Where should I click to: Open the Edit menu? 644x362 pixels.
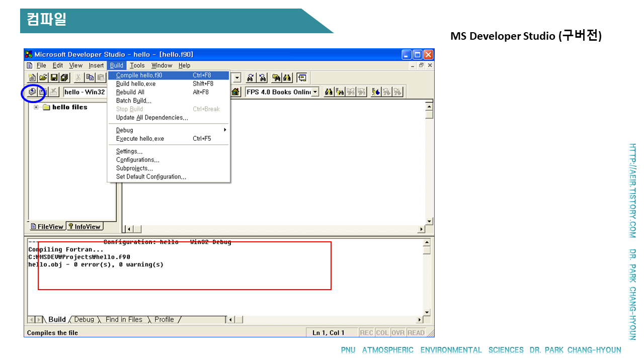[58, 65]
